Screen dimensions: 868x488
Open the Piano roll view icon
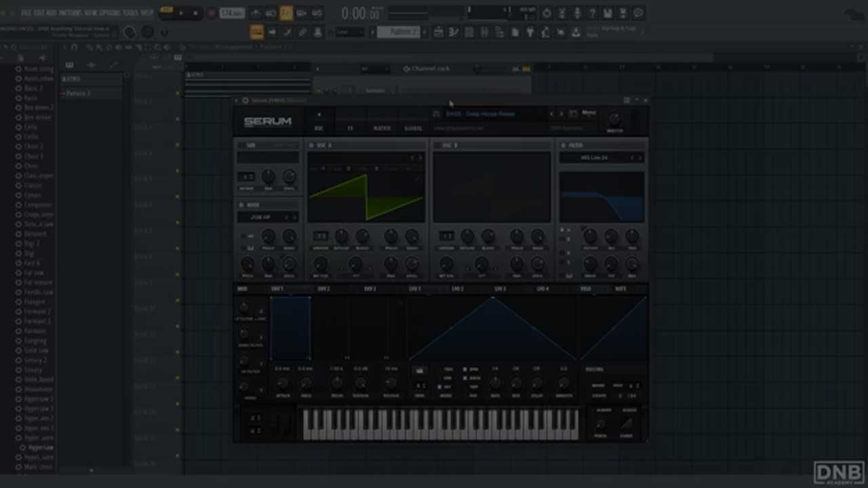[x=454, y=32]
